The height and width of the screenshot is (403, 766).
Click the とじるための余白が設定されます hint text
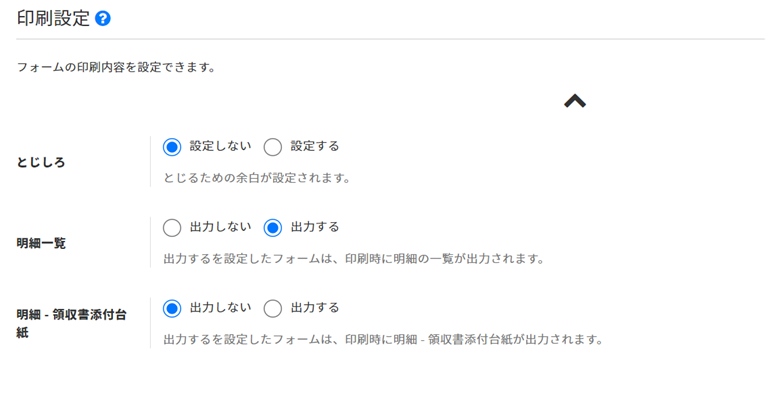(256, 178)
